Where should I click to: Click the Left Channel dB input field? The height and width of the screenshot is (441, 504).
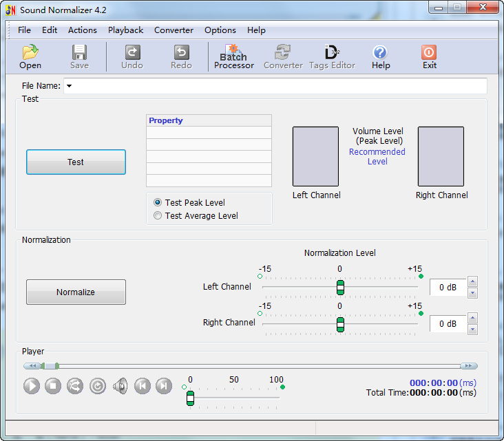tap(448, 288)
